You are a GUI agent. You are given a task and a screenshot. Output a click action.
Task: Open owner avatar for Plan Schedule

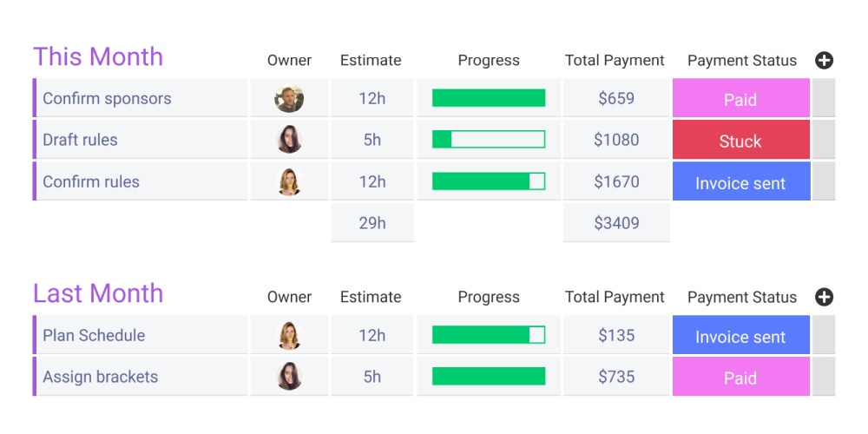(x=289, y=335)
